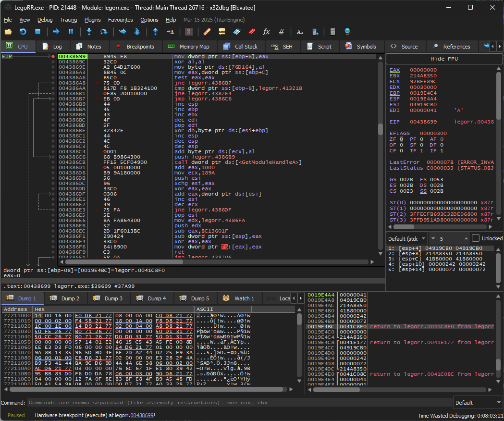
Task: Decrease the argument count spinner
Action: pyautogui.click(x=433, y=239)
